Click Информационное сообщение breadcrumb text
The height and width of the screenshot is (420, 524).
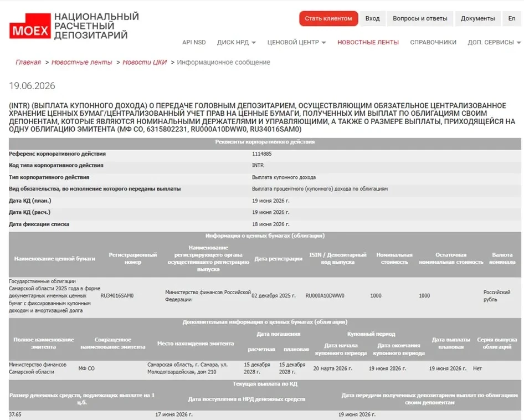point(223,62)
